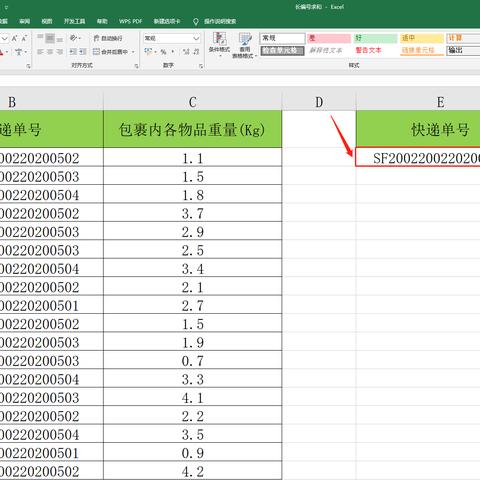Expand the Orientation dropdown arrow
Image resolution: width=480 pixels, height=480 pixels.
[x=80, y=38]
